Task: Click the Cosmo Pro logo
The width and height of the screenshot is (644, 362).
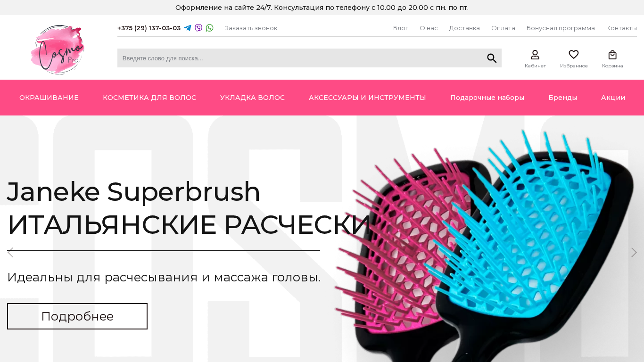Action: click(58, 49)
